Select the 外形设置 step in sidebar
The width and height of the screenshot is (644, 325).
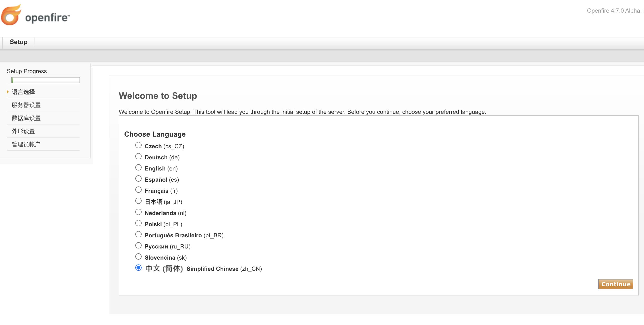pyautogui.click(x=23, y=131)
